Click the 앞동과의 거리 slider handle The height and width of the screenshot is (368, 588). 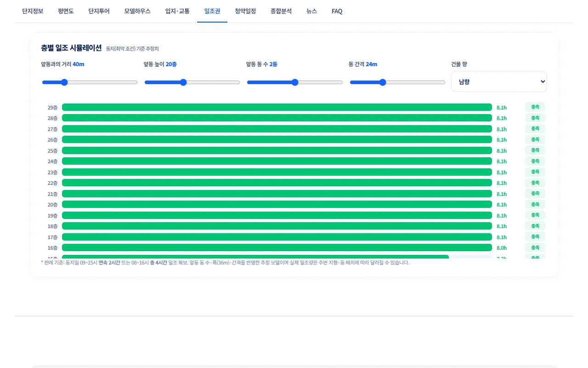click(x=64, y=82)
